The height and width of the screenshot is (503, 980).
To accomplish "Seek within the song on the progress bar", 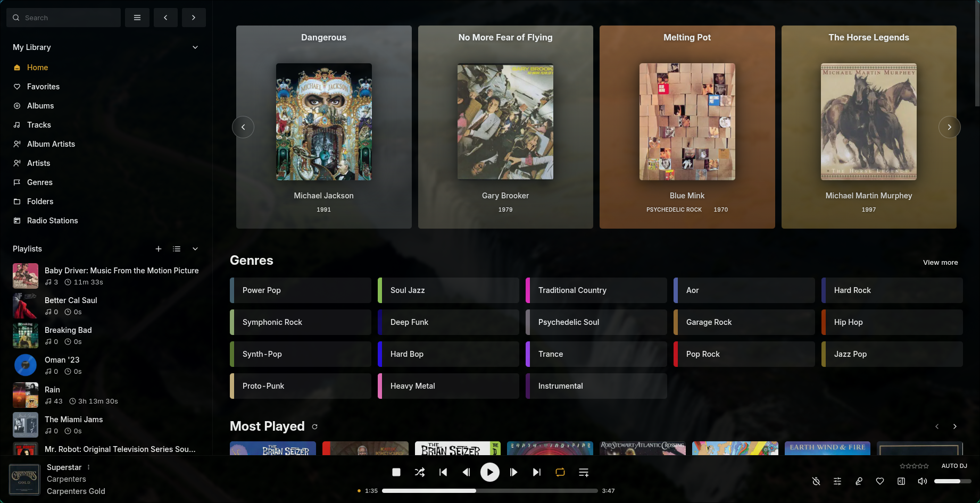I will (x=490, y=491).
